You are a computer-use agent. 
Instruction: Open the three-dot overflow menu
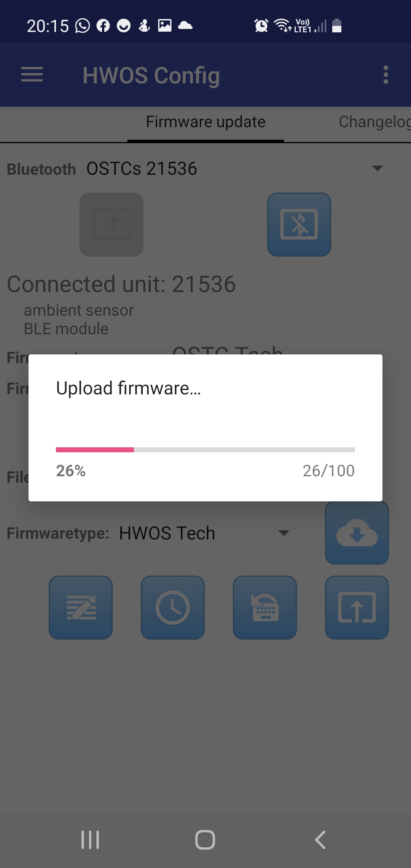click(x=386, y=75)
